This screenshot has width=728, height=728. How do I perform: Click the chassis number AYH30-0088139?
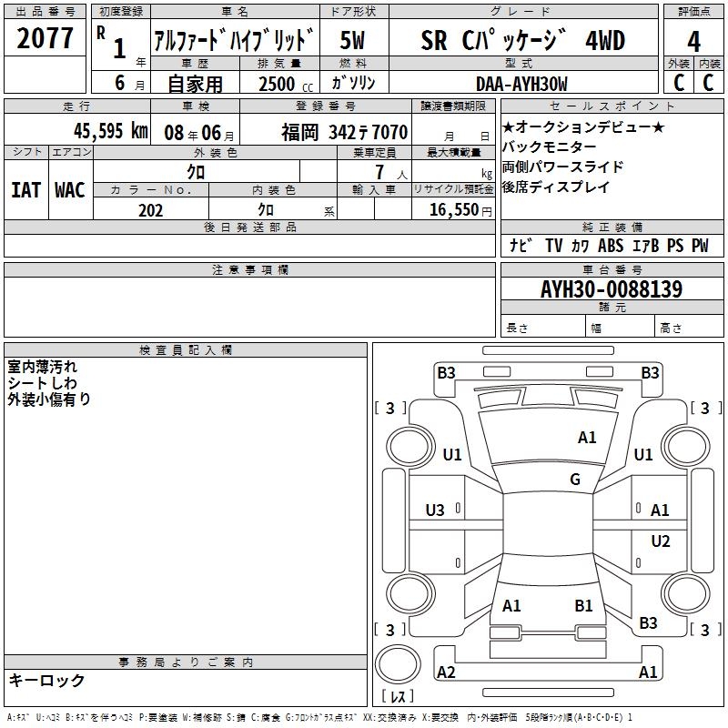[612, 289]
